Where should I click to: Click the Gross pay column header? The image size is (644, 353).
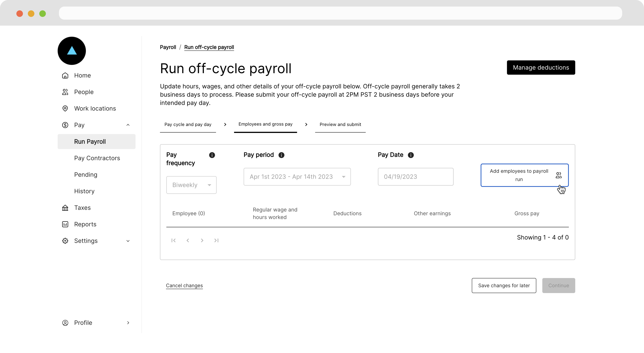point(527,213)
